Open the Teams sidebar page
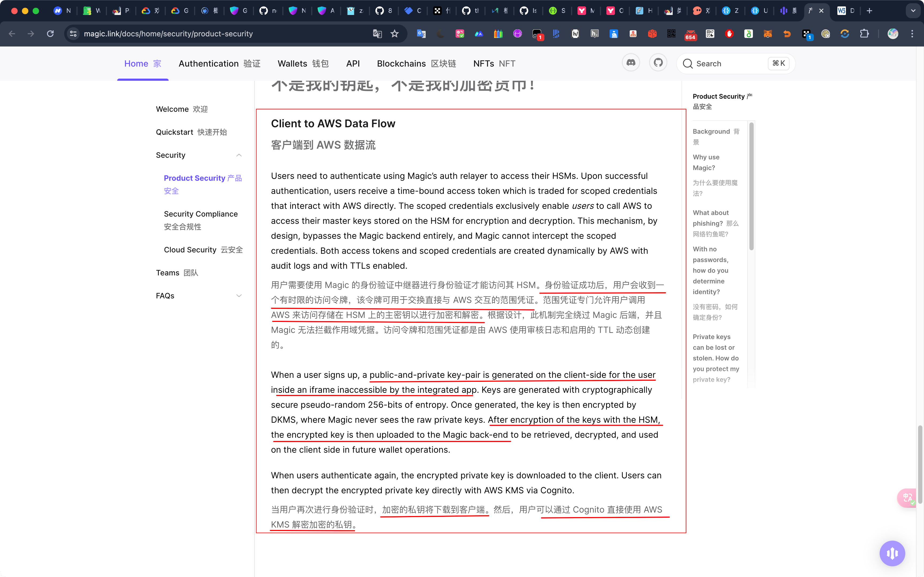Viewport: 924px width, 577px height. tap(177, 273)
